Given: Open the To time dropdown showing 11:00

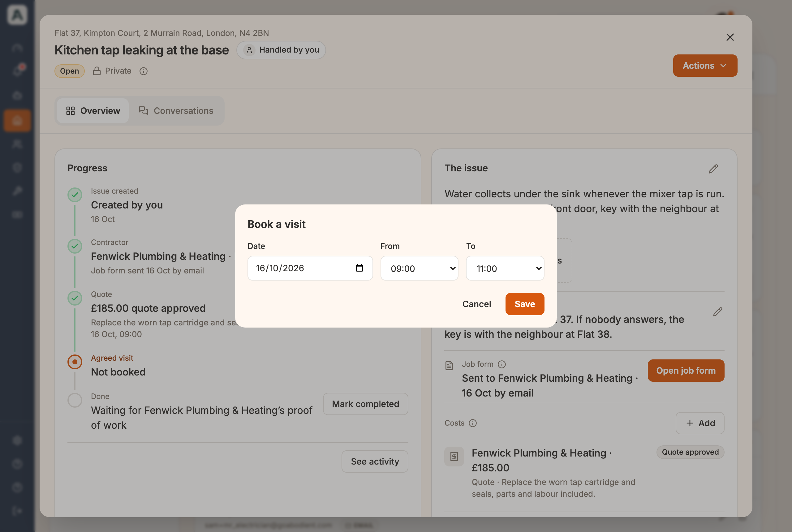Looking at the screenshot, I should click(x=505, y=268).
